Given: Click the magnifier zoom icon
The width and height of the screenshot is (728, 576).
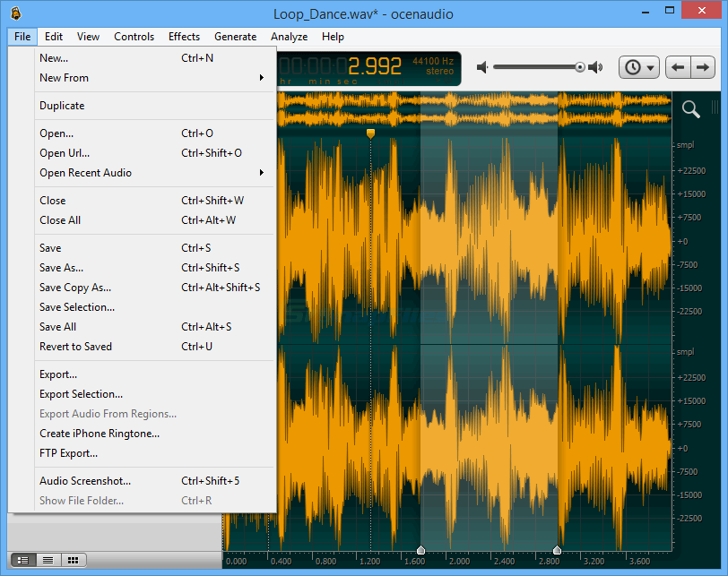Looking at the screenshot, I should coord(690,109).
